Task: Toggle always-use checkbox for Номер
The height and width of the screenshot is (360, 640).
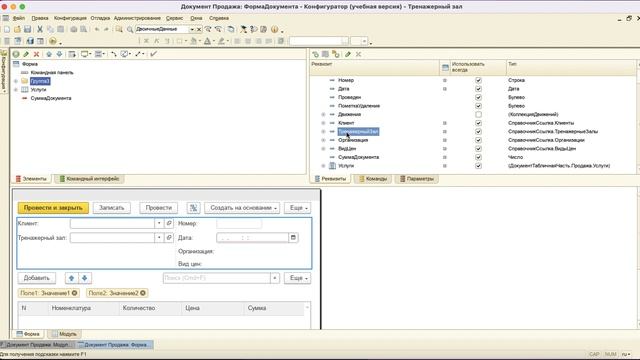Action: point(478,80)
